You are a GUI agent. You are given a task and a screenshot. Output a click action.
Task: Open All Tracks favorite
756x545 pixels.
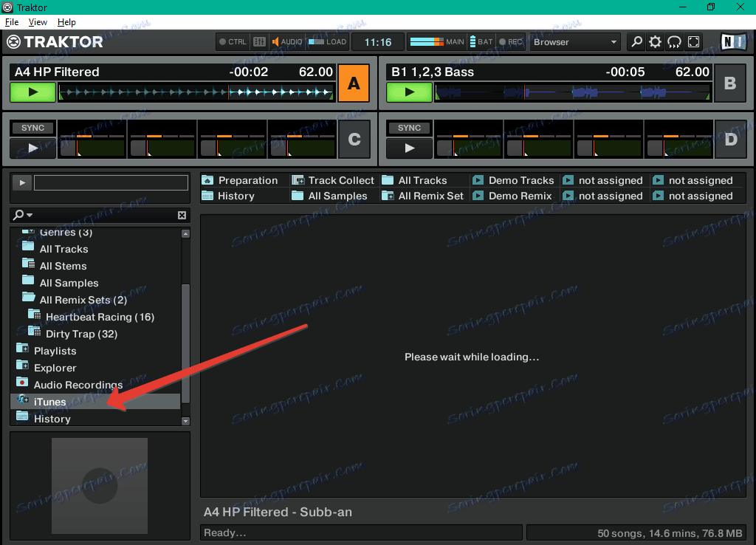pos(415,180)
